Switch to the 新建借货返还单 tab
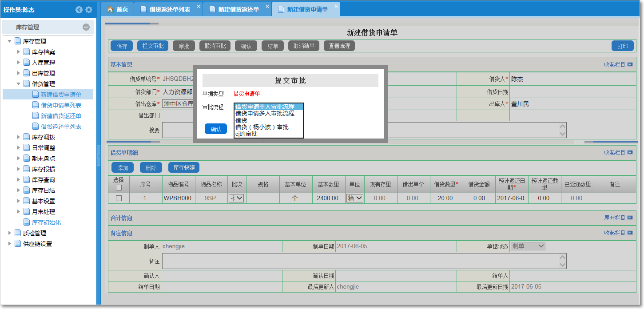Screen dimensions: 644x309 (238, 9)
